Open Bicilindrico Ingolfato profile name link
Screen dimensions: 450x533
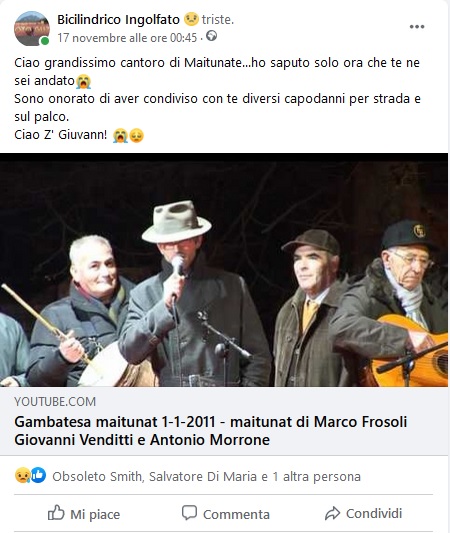[118, 19]
